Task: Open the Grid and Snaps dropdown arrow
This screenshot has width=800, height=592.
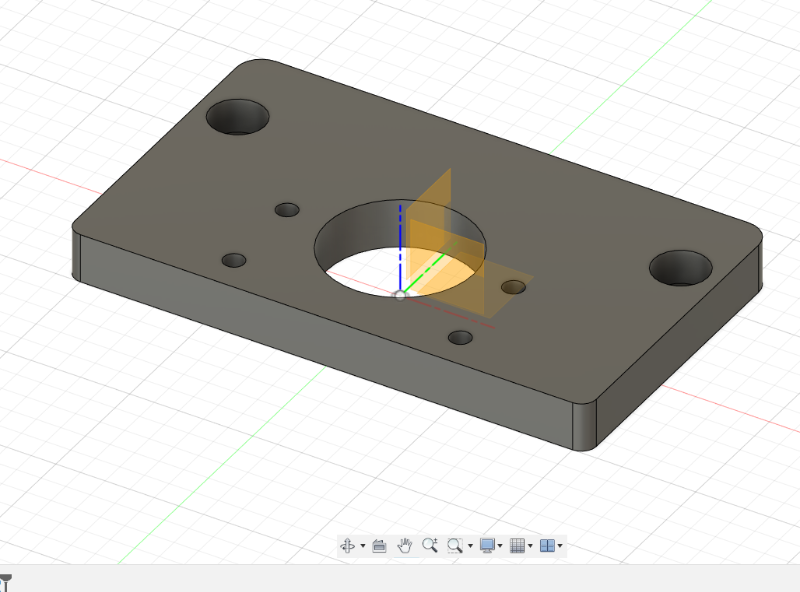Action: tap(531, 546)
